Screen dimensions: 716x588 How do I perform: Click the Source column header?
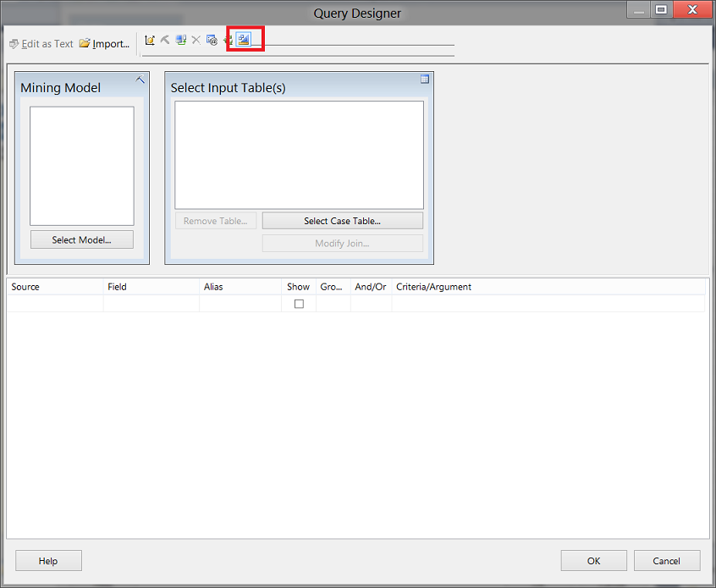[x=55, y=287]
